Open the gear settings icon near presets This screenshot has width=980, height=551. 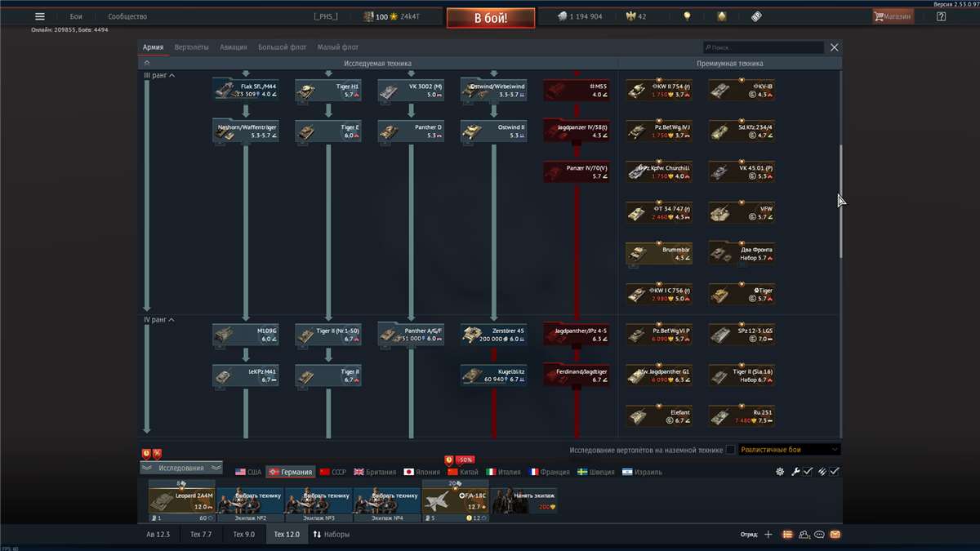pyautogui.click(x=780, y=472)
